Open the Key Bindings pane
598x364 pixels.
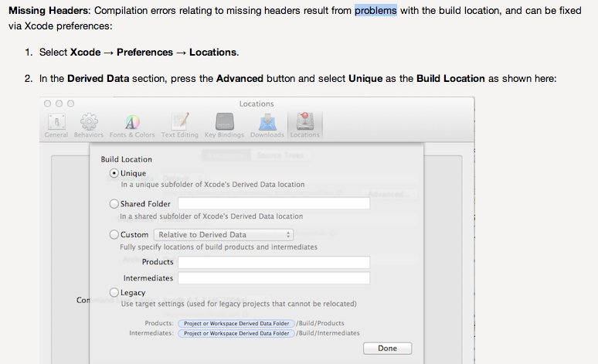tap(224, 125)
